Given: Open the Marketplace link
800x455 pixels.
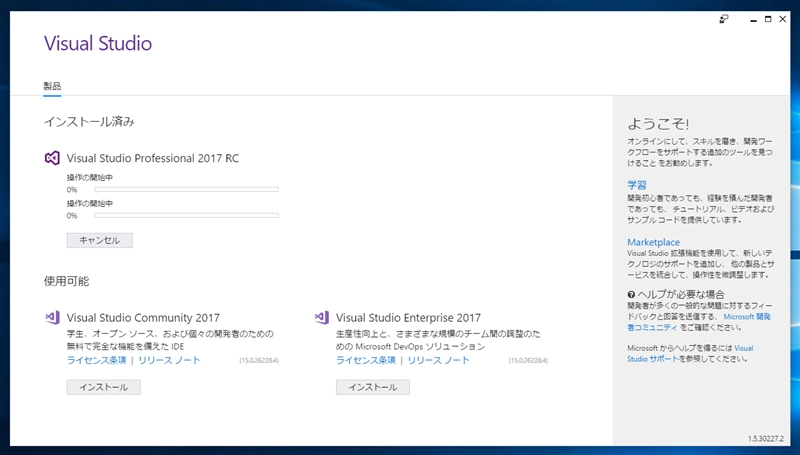Looking at the screenshot, I should coord(654,242).
